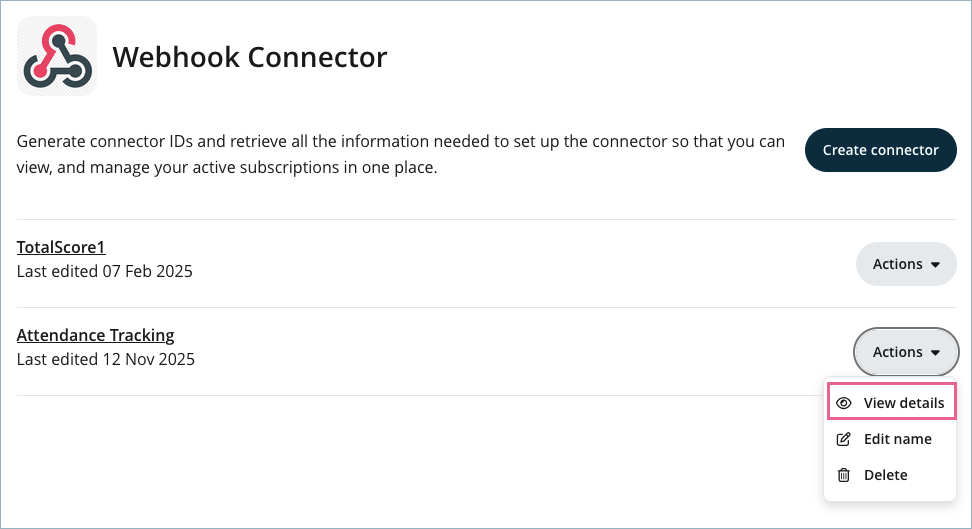
Task: Open the TotalScore1 connector link
Action: [61, 247]
